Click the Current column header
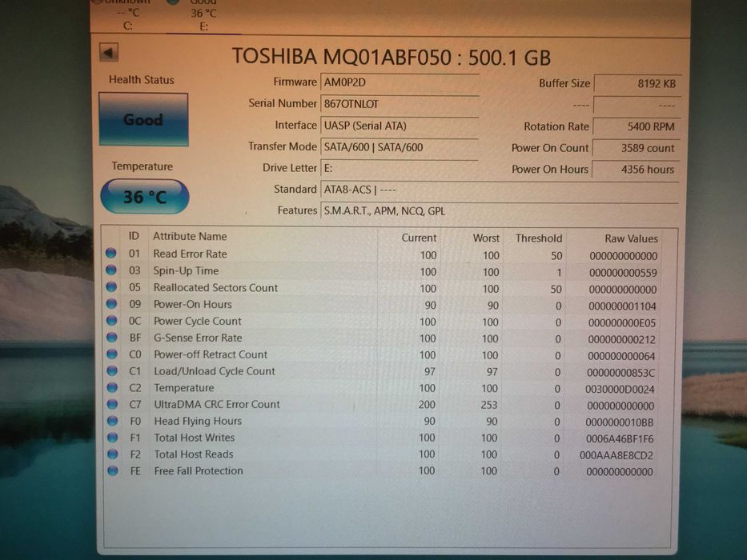 pyautogui.click(x=419, y=238)
